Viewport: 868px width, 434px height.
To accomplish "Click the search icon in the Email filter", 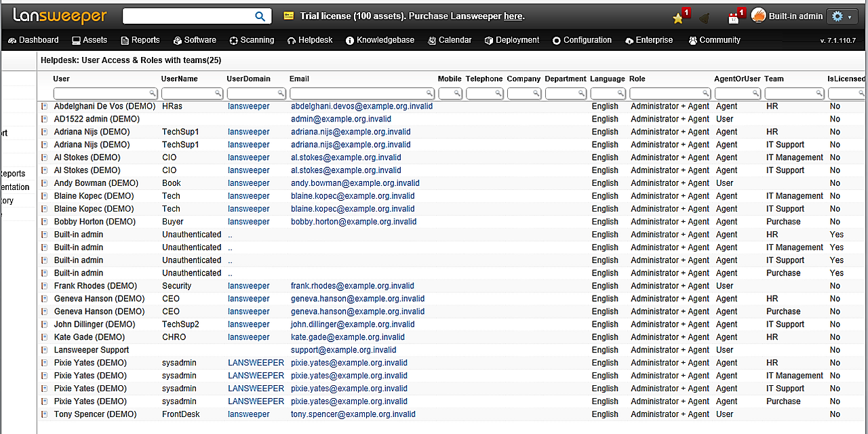I will pyautogui.click(x=428, y=93).
